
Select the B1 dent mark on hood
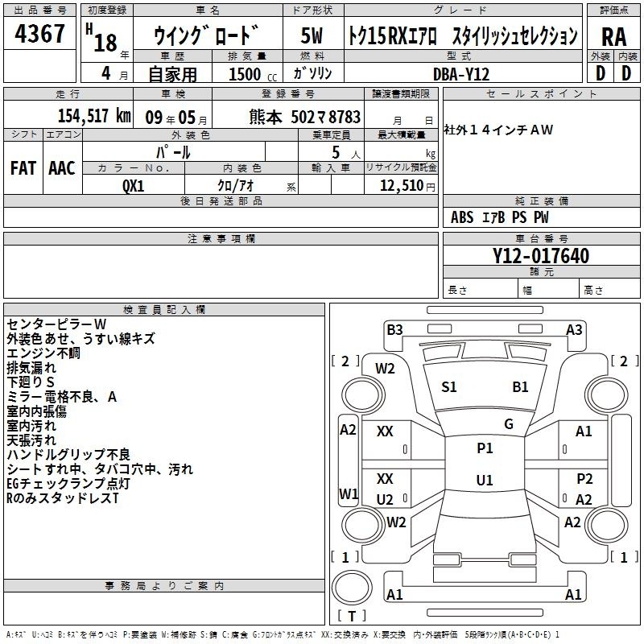tap(520, 387)
